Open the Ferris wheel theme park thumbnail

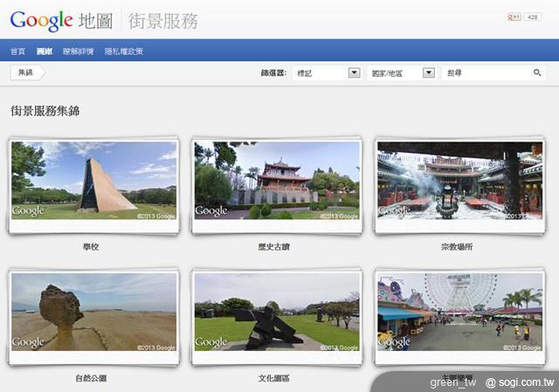point(459,311)
